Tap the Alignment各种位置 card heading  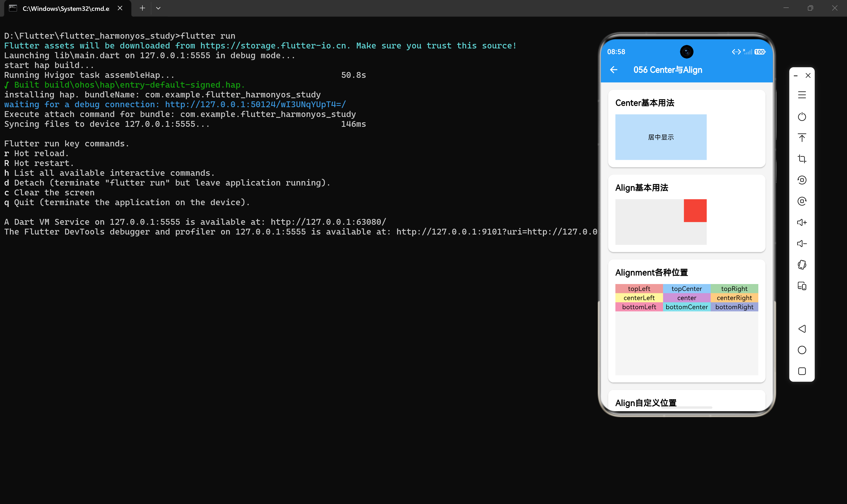click(x=651, y=273)
